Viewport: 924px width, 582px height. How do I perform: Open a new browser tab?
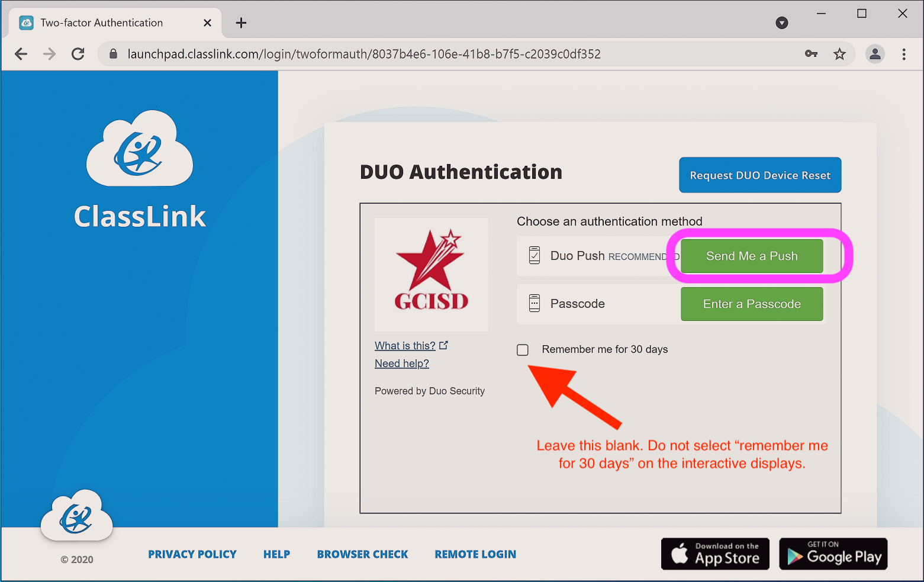click(241, 23)
